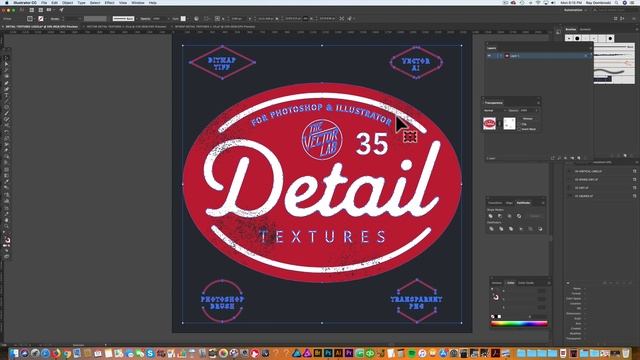Click the stroke color swatch in control bar
This screenshot has width=640, height=360.
click(x=41, y=18)
